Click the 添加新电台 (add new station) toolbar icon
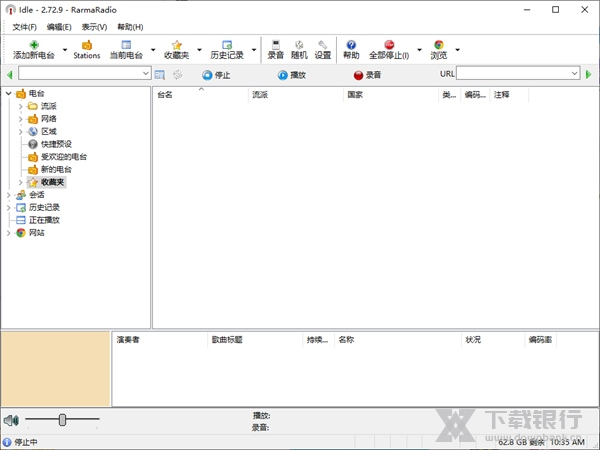The width and height of the screenshot is (600, 450). pos(34,46)
